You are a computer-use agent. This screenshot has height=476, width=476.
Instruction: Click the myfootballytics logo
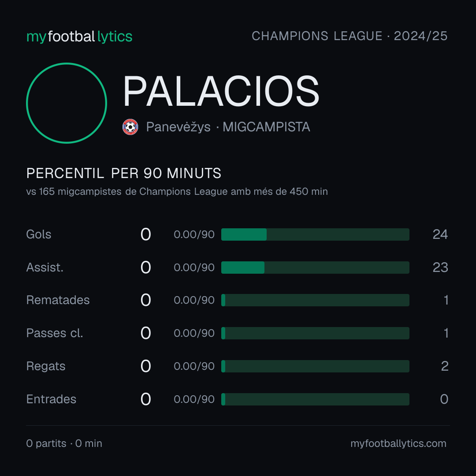tap(79, 37)
